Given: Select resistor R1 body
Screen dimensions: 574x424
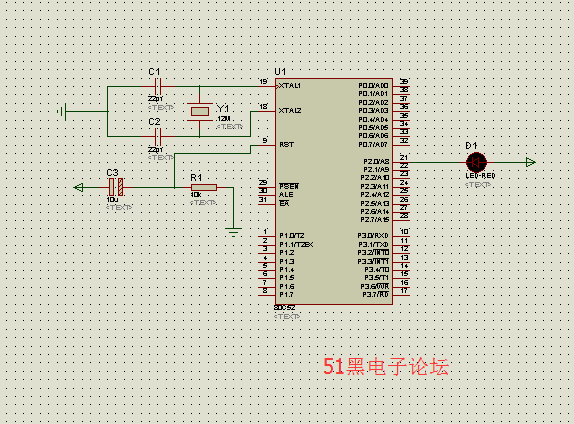Looking at the screenshot, I should tap(204, 187).
